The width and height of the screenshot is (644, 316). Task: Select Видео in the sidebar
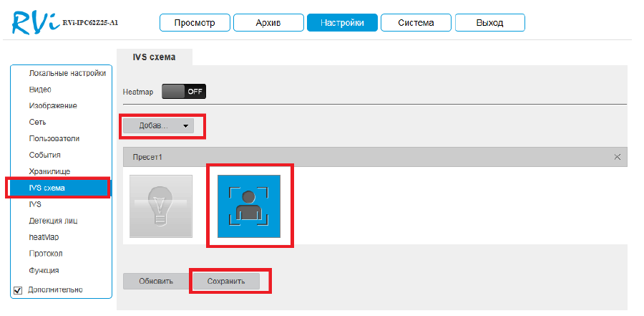[40, 90]
